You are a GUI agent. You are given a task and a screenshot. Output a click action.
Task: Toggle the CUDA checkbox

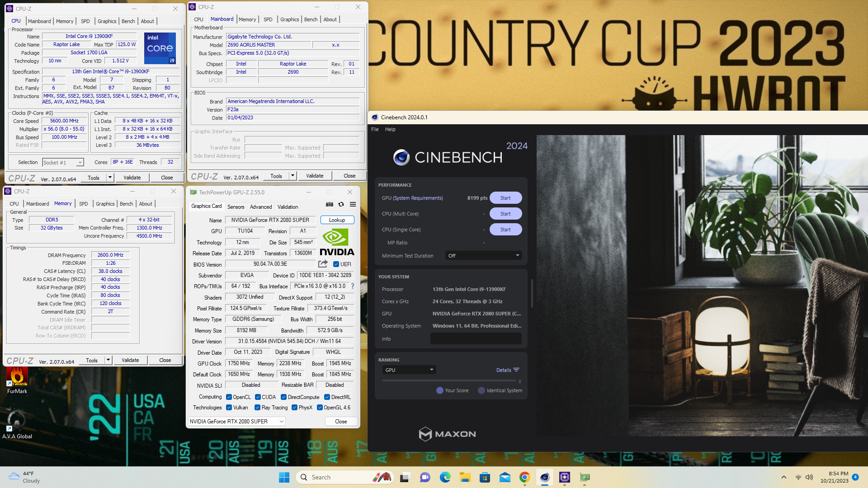258,397
